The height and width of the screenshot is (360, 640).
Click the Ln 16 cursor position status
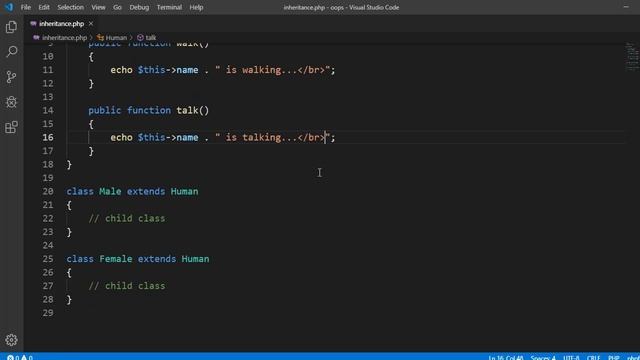coord(506,357)
